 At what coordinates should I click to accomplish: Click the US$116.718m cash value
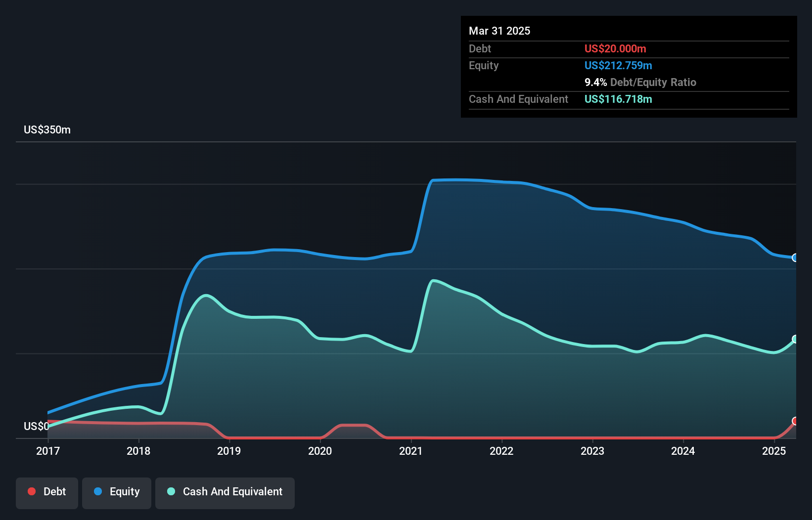coord(618,99)
